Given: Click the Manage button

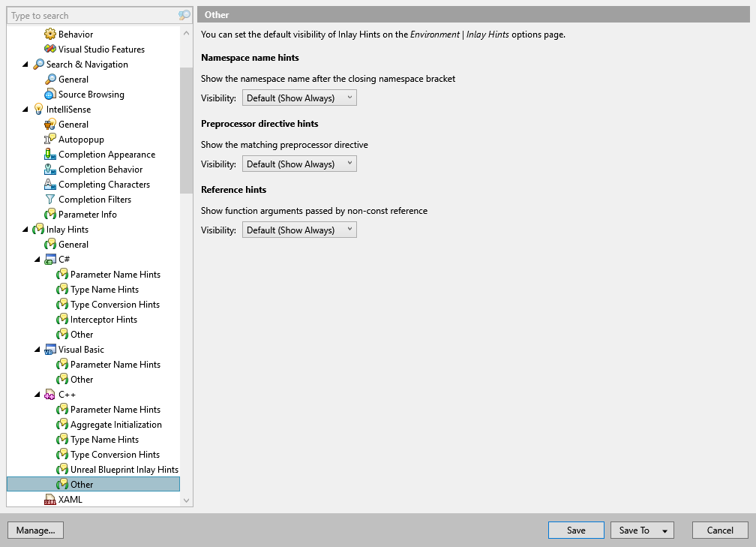Looking at the screenshot, I should pyautogui.click(x=35, y=530).
